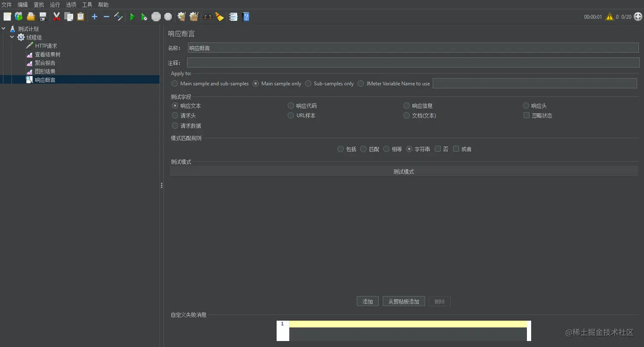Viewport: 644px width, 347px height.
Task: Select JMeter Variable Name to use option
Action: pos(361,84)
